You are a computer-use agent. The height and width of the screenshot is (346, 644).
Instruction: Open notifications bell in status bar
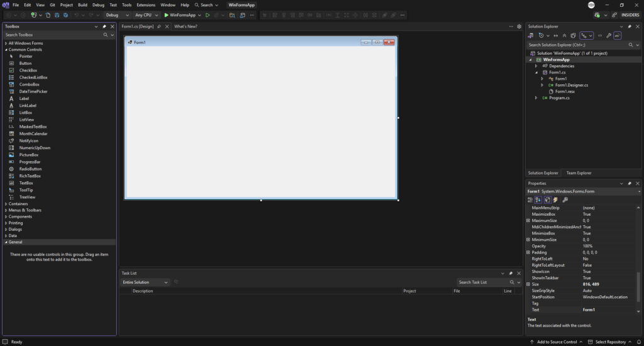(639, 342)
